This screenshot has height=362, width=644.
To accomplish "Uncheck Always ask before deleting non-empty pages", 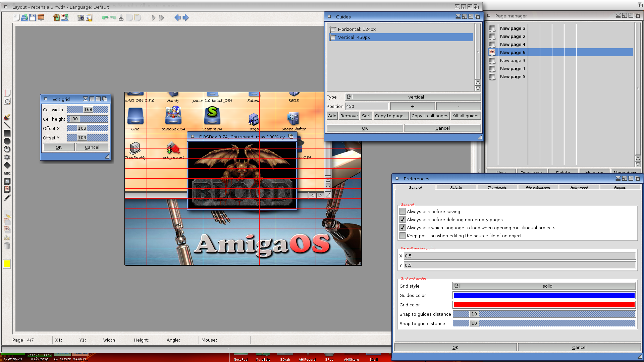I will tap(402, 220).
